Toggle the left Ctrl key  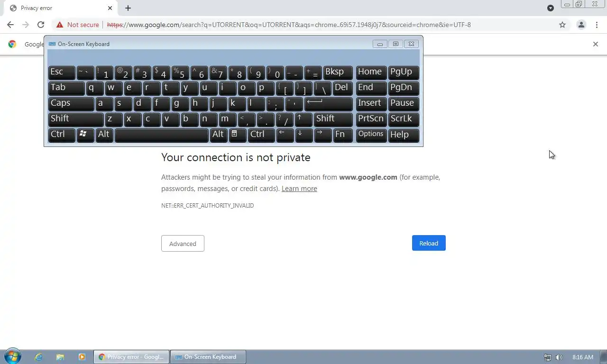[x=62, y=135]
